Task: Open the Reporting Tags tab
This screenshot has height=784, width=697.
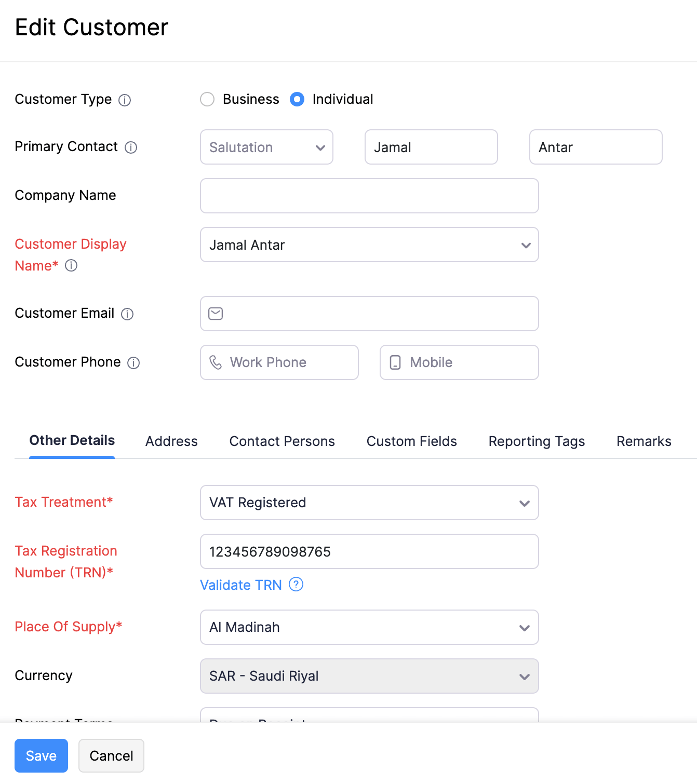Action: coord(537,441)
